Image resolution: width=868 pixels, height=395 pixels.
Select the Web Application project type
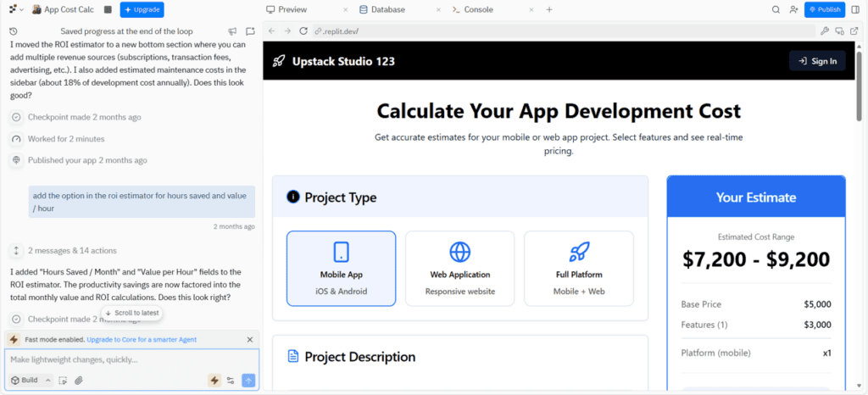459,269
